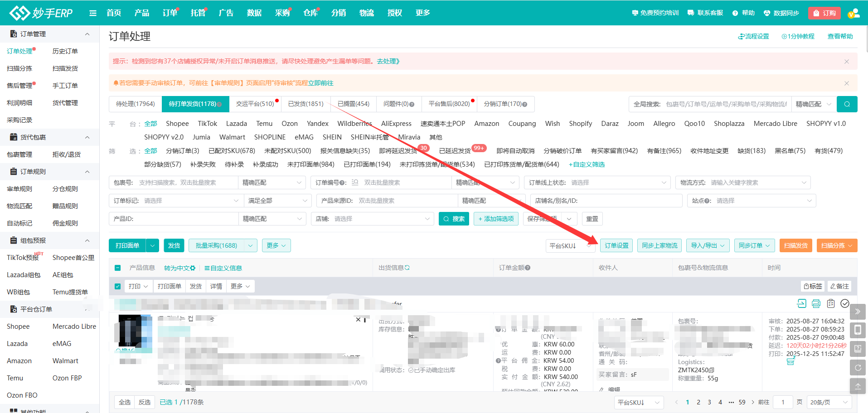Click 反选 to invert the selection
Screen dimensions: 868x413
pos(145,402)
